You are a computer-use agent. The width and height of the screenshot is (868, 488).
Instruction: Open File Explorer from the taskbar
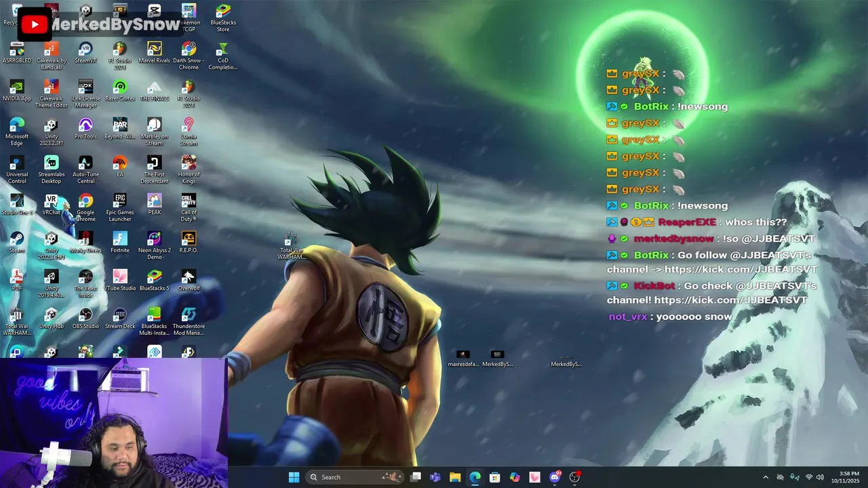455,477
